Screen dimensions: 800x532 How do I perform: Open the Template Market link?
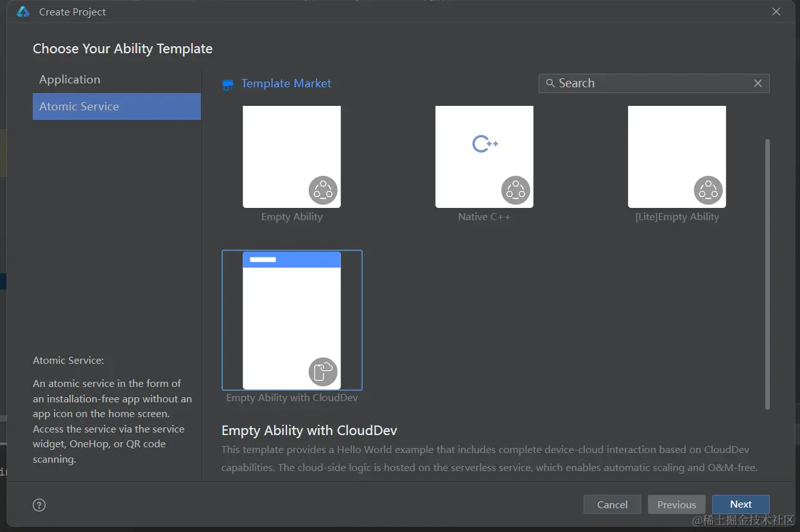[x=286, y=83]
